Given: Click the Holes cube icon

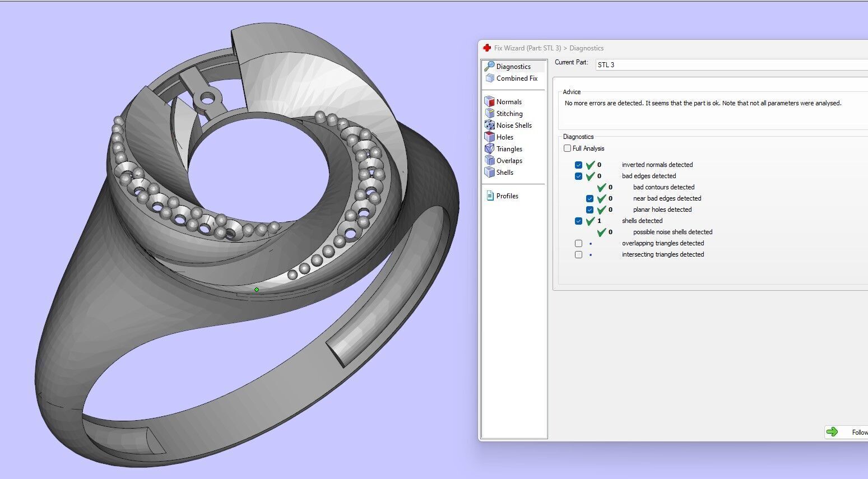Looking at the screenshot, I should pyautogui.click(x=490, y=137).
